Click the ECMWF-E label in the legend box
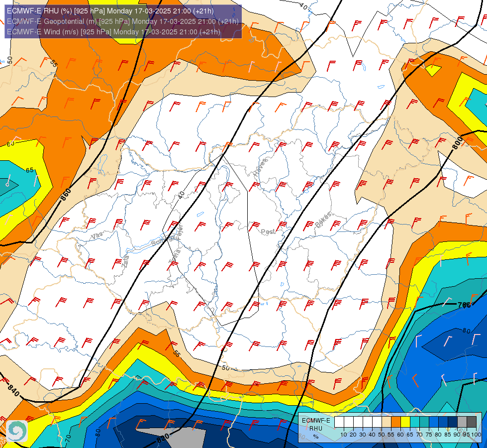The width and height of the screenshot is (487, 448). coord(316,420)
